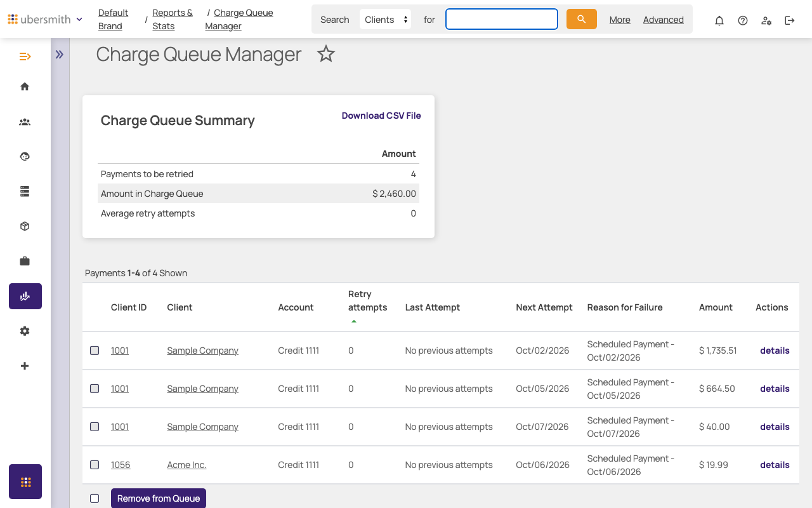Open notifications bell icon
The height and width of the screenshot is (508, 812).
[x=719, y=20]
